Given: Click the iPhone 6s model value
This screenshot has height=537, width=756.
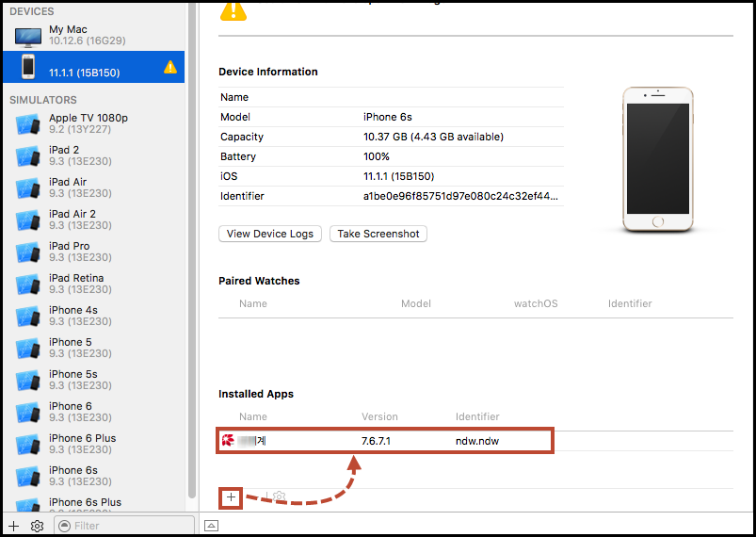Looking at the screenshot, I should [388, 117].
